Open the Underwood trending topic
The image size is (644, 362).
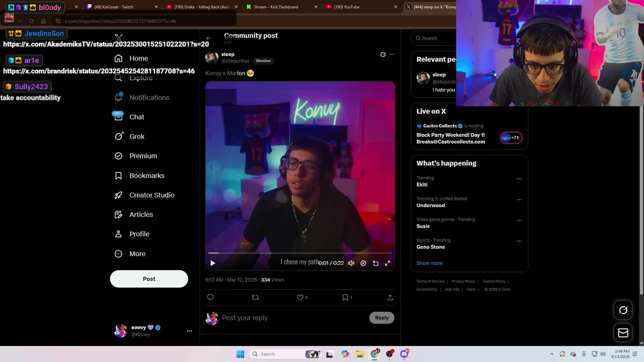coord(431,205)
